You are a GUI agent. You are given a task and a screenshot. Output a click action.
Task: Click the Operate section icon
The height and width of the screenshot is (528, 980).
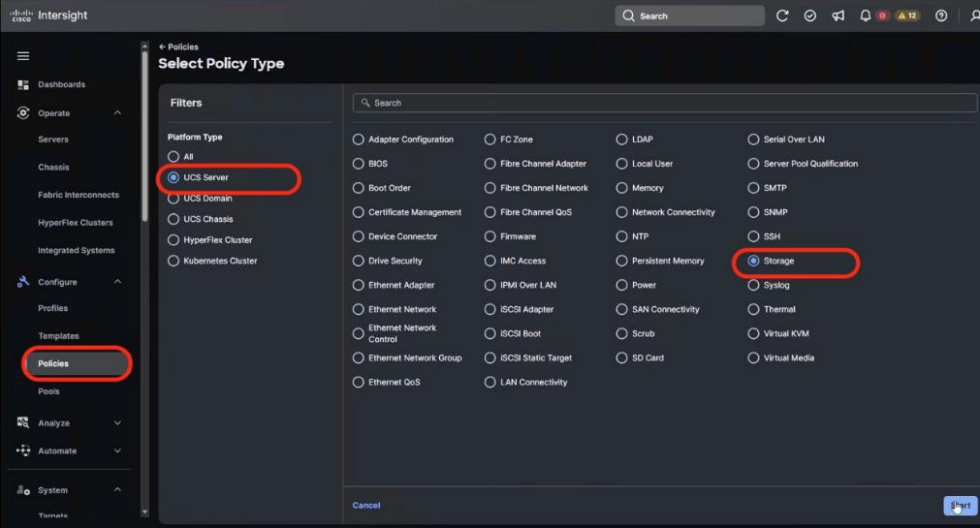(23, 113)
